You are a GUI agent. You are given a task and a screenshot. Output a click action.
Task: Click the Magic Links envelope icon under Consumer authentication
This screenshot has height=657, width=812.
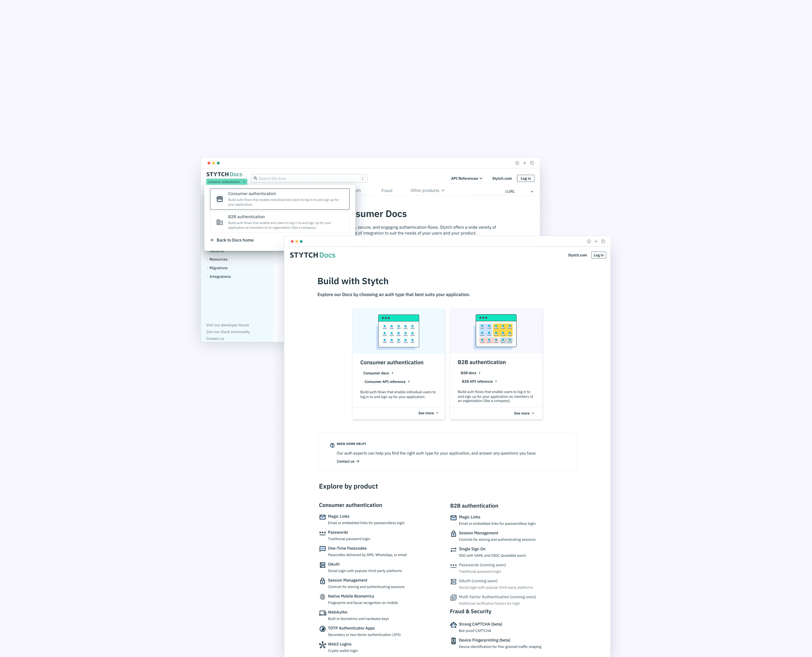[x=322, y=517]
